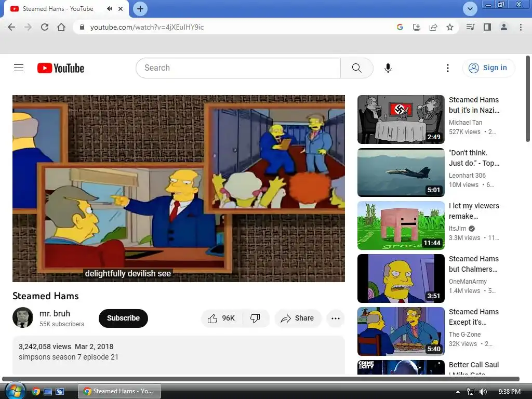Subscribe to mr. bruh
The height and width of the screenshot is (399, 532).
click(123, 318)
